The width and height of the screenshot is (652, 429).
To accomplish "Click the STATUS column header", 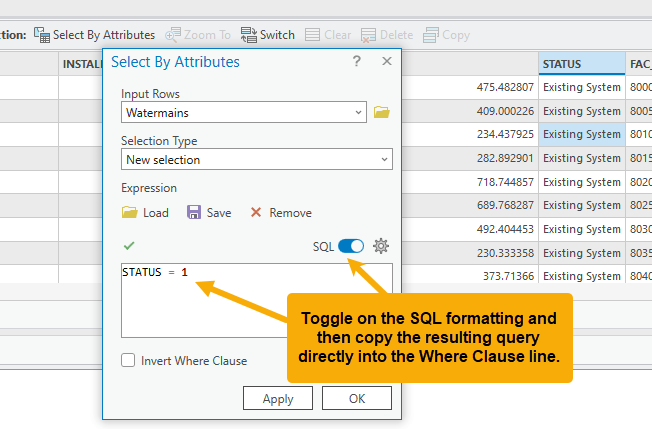I will [x=582, y=64].
